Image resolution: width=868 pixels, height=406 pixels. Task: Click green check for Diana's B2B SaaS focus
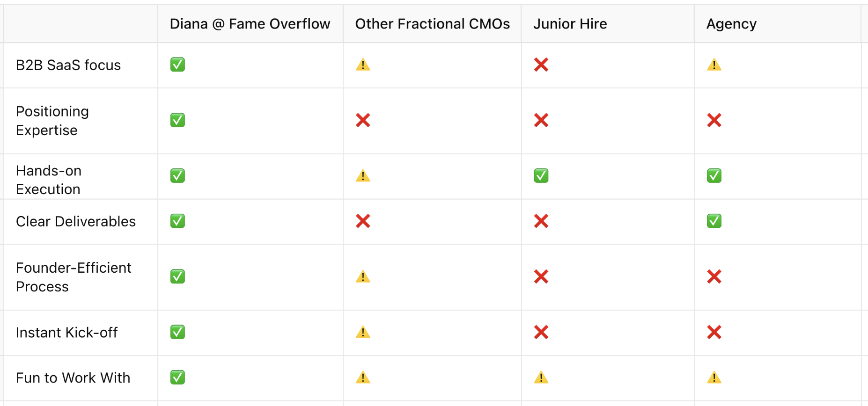pos(177,65)
